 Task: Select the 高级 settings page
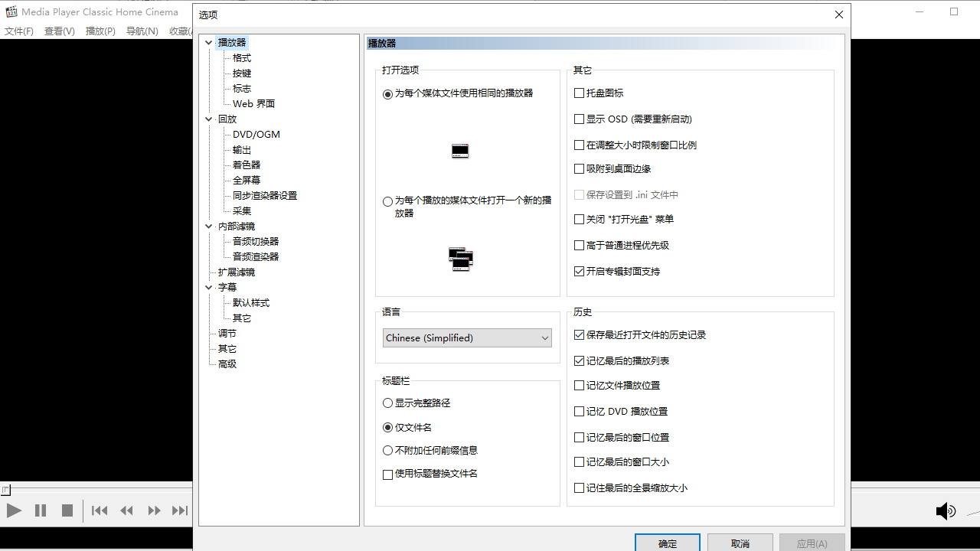click(226, 364)
